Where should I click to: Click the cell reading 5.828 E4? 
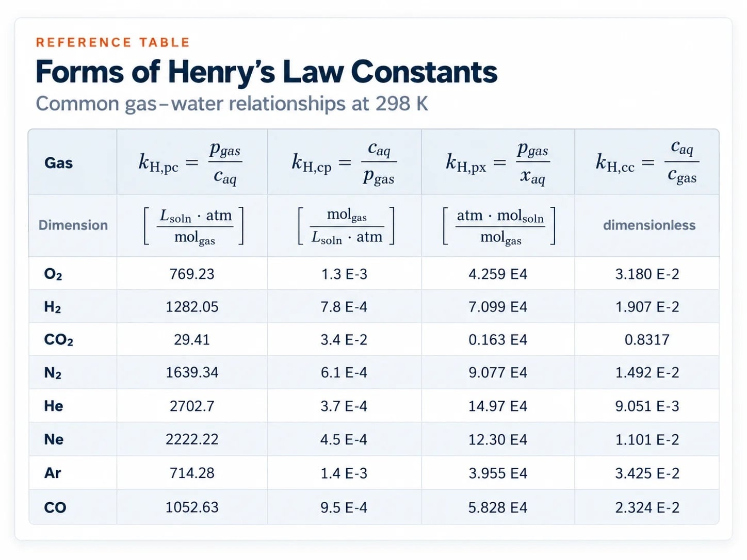click(498, 507)
